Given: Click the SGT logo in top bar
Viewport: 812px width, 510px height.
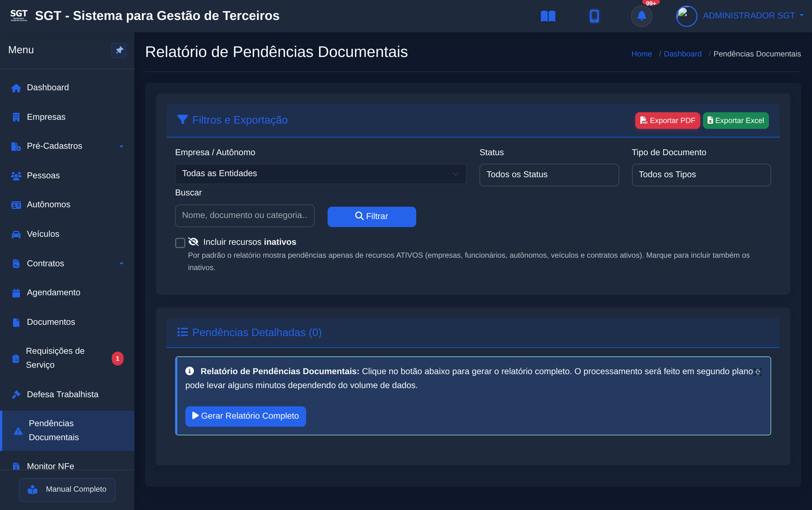Looking at the screenshot, I should pyautogui.click(x=19, y=15).
